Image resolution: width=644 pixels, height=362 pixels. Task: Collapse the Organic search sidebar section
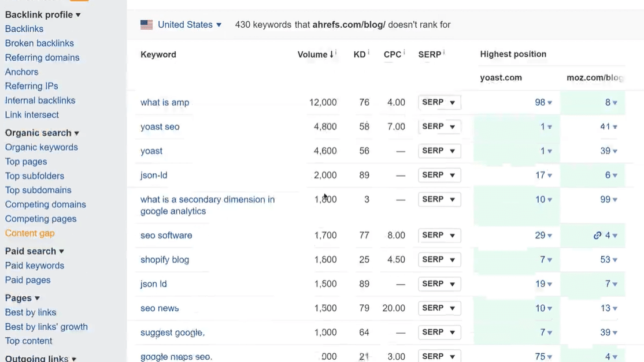[76, 133]
